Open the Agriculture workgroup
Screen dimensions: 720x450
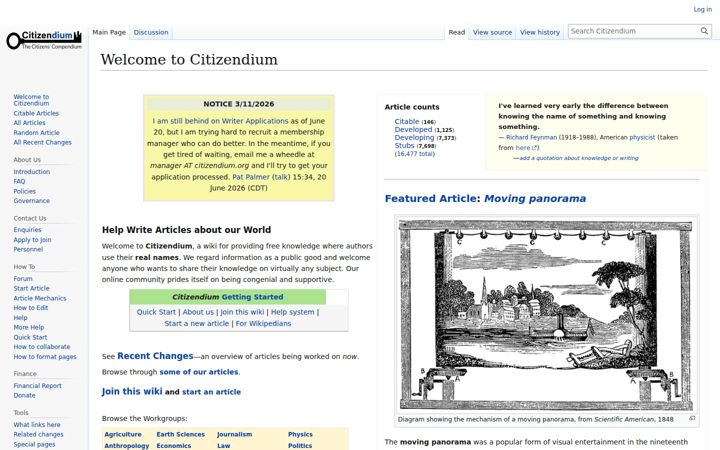pos(123,434)
